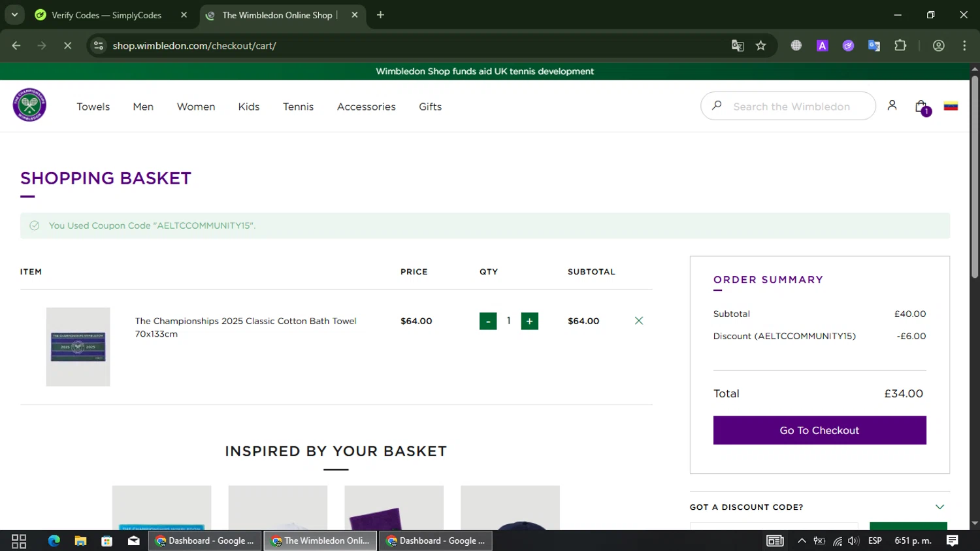This screenshot has height=551, width=980.
Task: Decrease towel quantity with minus button
Action: point(488,321)
